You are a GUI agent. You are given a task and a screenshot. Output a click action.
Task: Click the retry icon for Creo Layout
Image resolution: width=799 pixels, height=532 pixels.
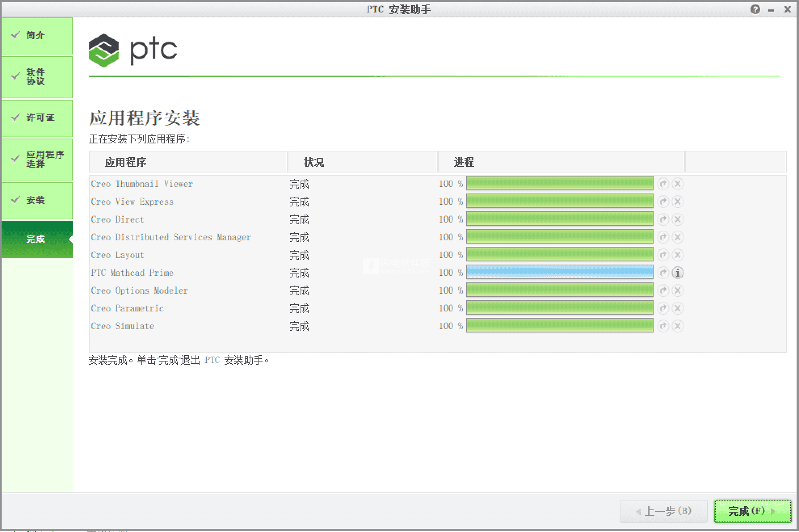coord(663,255)
